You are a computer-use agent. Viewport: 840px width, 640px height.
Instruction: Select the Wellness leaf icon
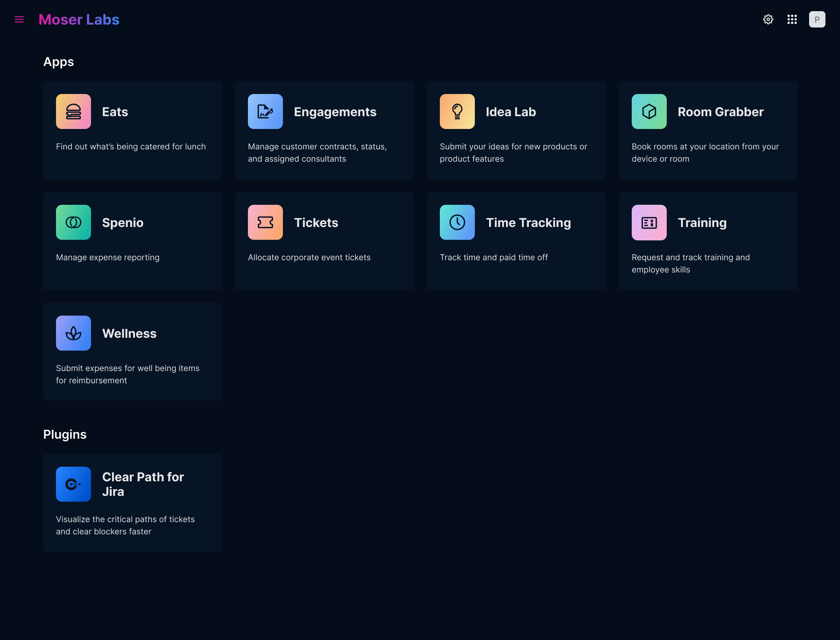[74, 333]
